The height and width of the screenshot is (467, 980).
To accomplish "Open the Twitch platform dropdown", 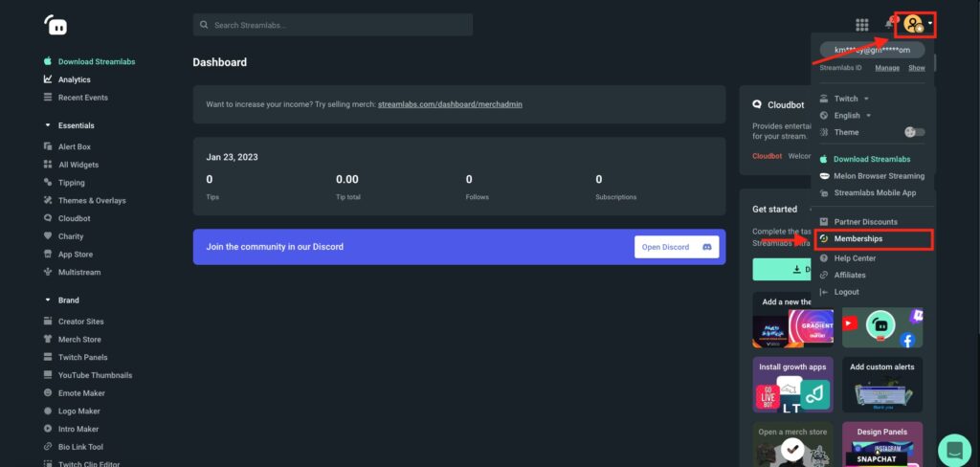I will pos(851,99).
